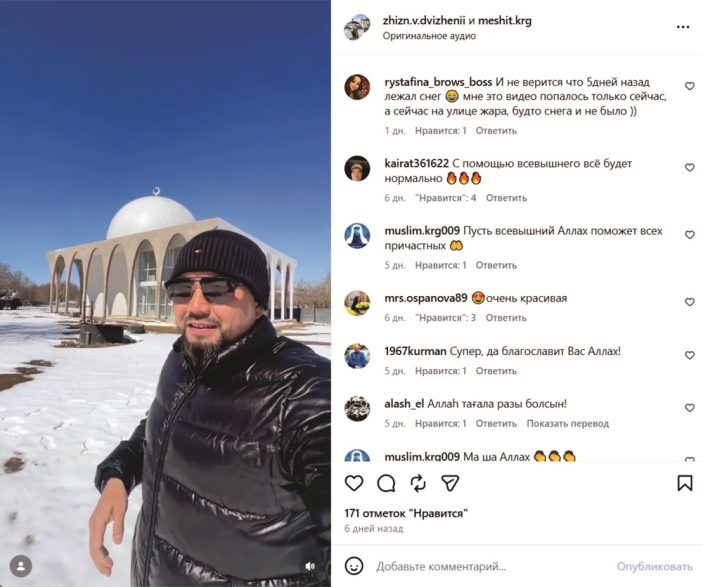Open zhizn.v.dvizhenii profile link
This screenshot has height=587, width=703.
point(424,21)
